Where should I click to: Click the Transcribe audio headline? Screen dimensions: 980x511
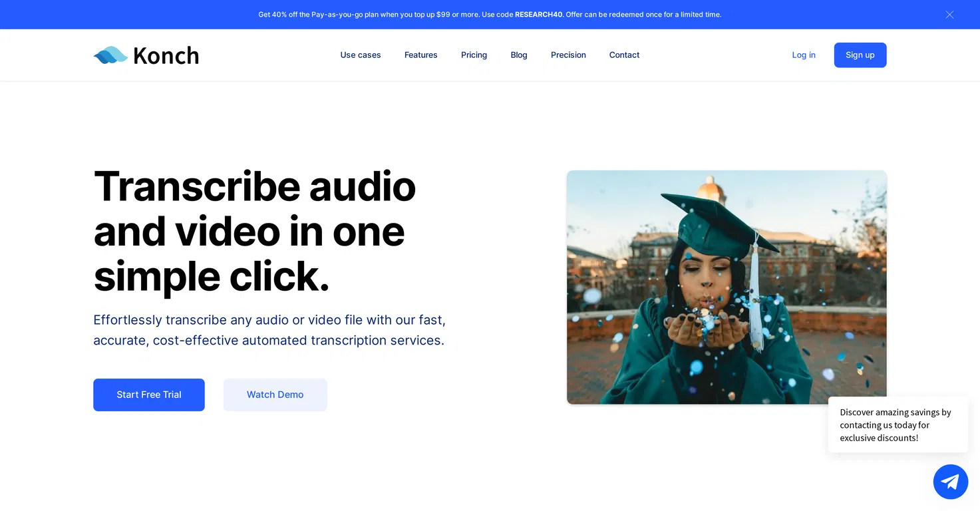pyautogui.click(x=255, y=230)
